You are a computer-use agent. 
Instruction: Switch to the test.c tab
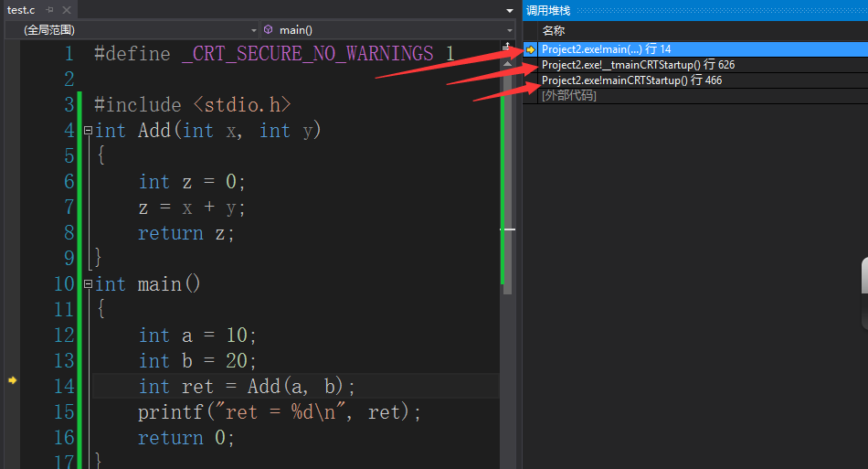coord(21,10)
